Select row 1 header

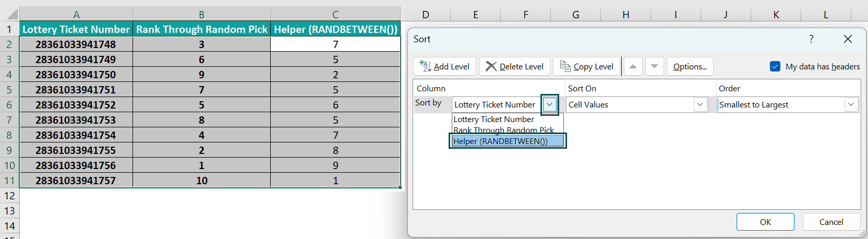pyautogui.click(x=9, y=29)
